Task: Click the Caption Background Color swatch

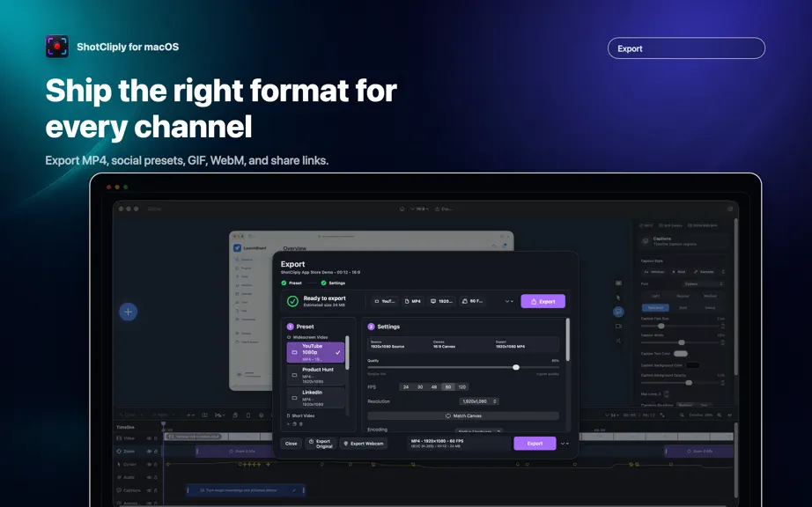Action: (693, 365)
